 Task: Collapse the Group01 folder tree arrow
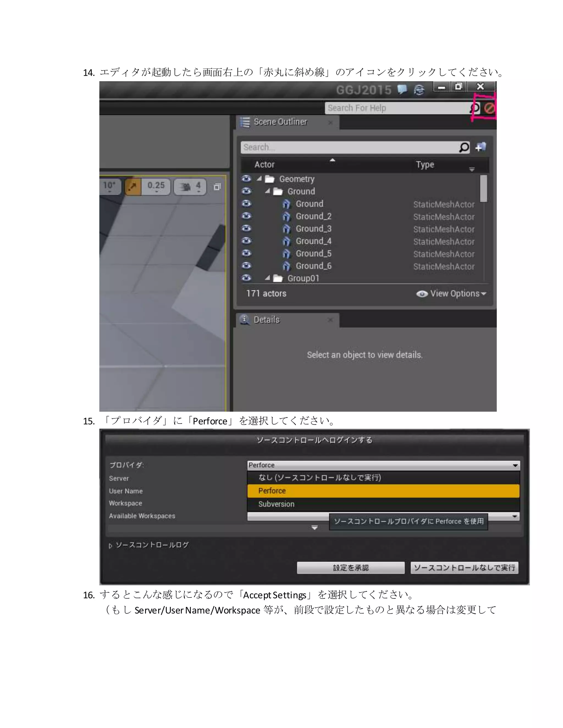click(x=267, y=277)
